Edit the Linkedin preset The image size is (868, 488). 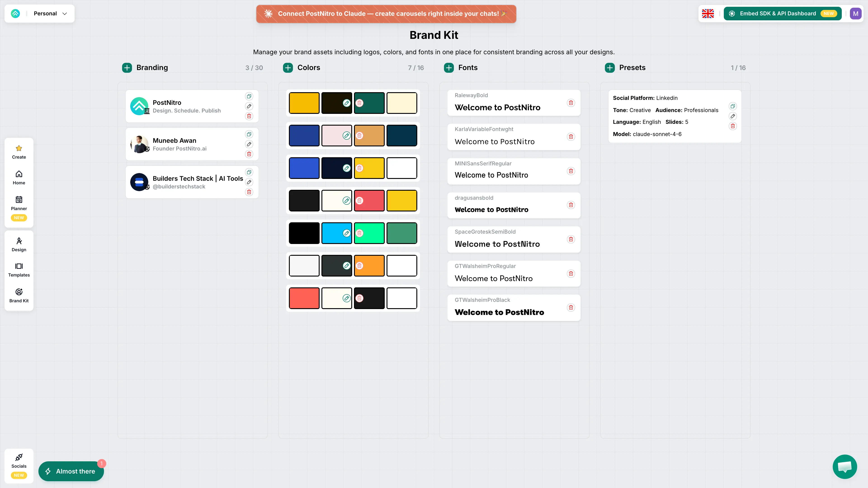[x=733, y=116]
